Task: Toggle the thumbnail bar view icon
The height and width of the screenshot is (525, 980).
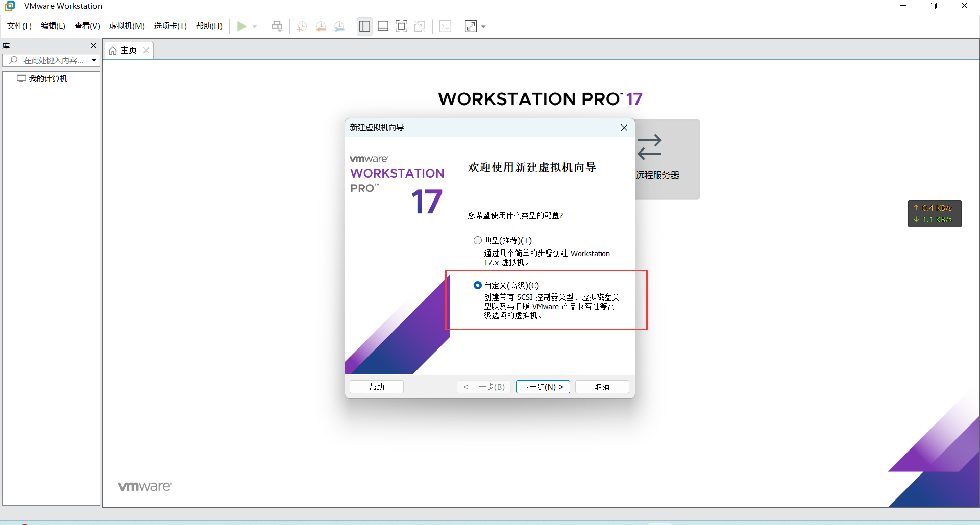Action: click(383, 26)
